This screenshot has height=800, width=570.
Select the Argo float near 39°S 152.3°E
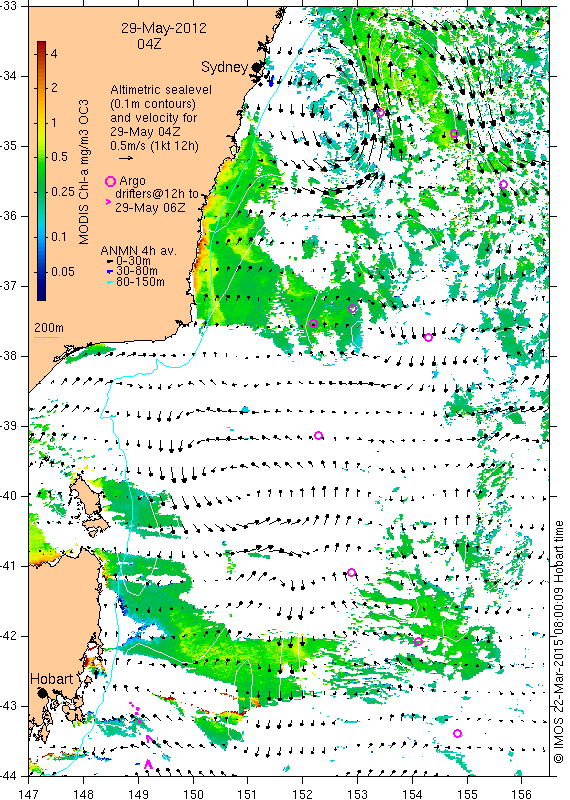point(318,435)
